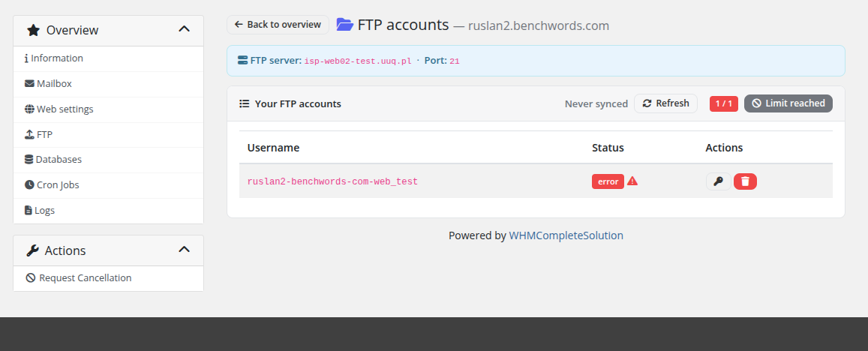
Task: Open Logs in sidebar
Action: point(109,211)
